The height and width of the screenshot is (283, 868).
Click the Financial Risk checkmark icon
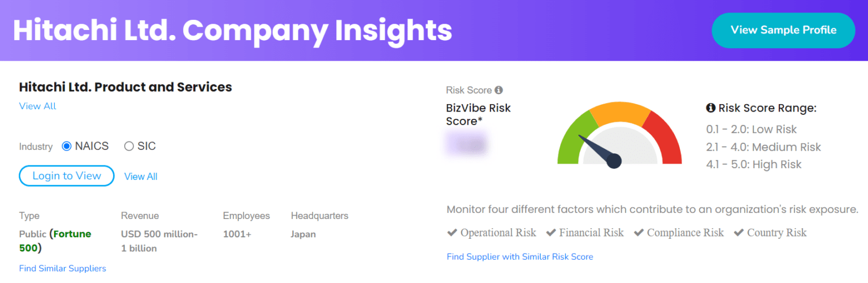551,233
